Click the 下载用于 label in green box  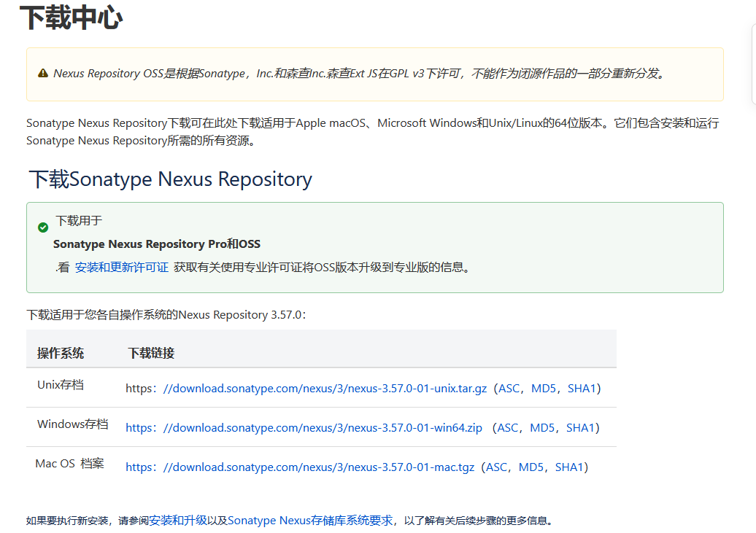click(79, 221)
